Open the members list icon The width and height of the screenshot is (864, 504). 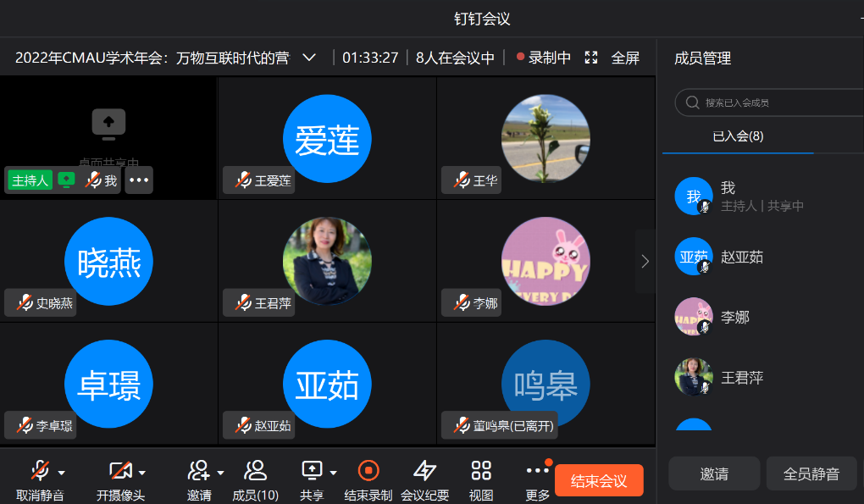(x=255, y=470)
